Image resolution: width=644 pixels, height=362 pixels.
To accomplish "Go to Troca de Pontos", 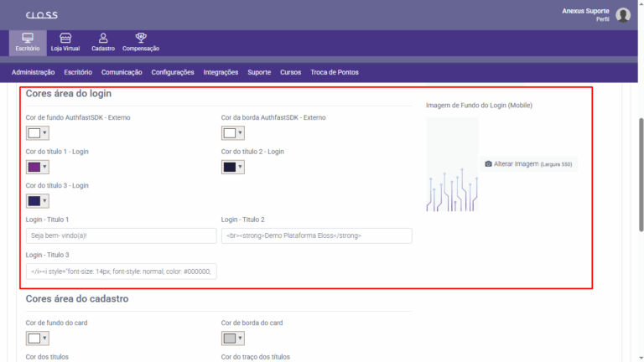I will point(334,73).
